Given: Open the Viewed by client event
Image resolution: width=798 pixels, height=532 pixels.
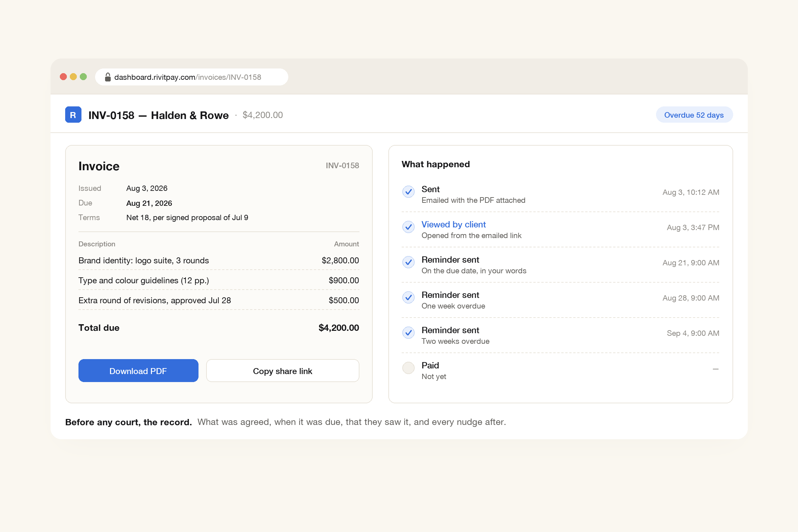Looking at the screenshot, I should pos(453,225).
